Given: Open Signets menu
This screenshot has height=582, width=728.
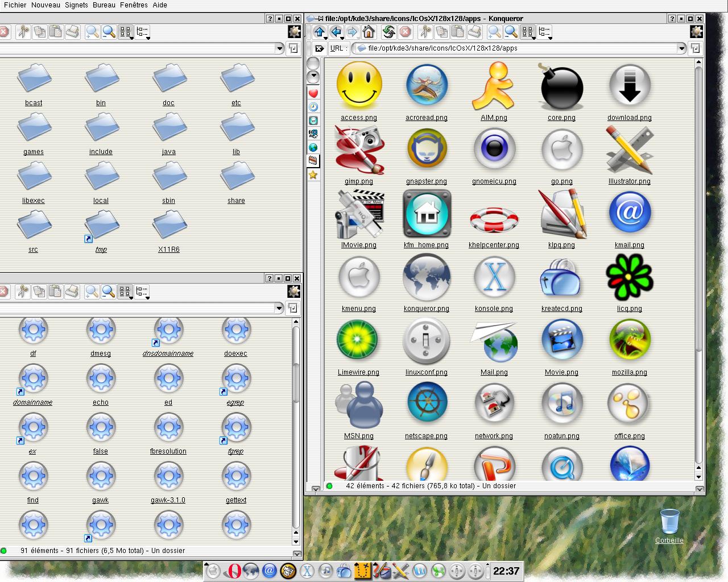Looking at the screenshot, I should tap(76, 5).
